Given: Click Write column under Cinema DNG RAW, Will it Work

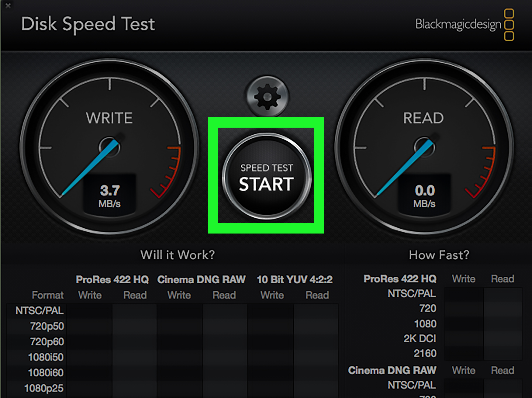Looking at the screenshot, I should click(179, 295).
